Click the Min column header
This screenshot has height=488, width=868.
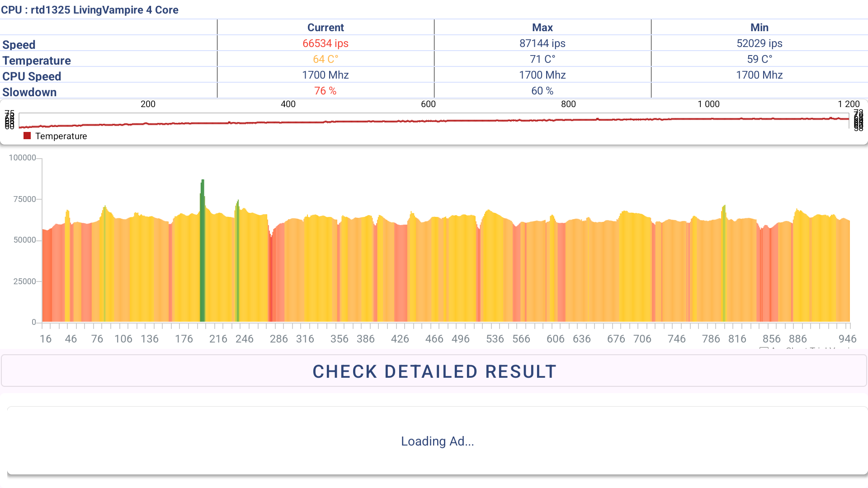pyautogui.click(x=759, y=28)
